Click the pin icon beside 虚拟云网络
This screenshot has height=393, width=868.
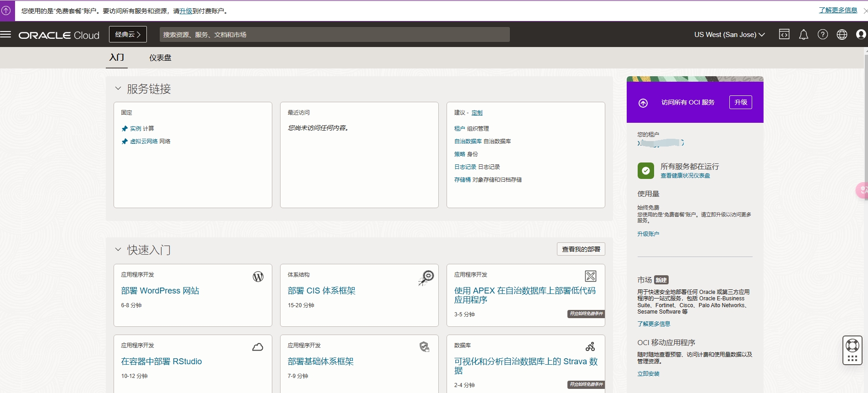pyautogui.click(x=125, y=141)
